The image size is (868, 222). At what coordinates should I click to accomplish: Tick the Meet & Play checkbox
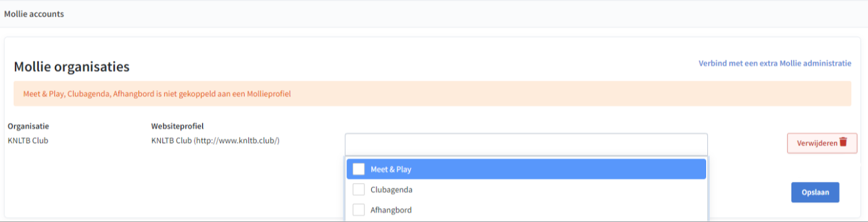pos(358,169)
